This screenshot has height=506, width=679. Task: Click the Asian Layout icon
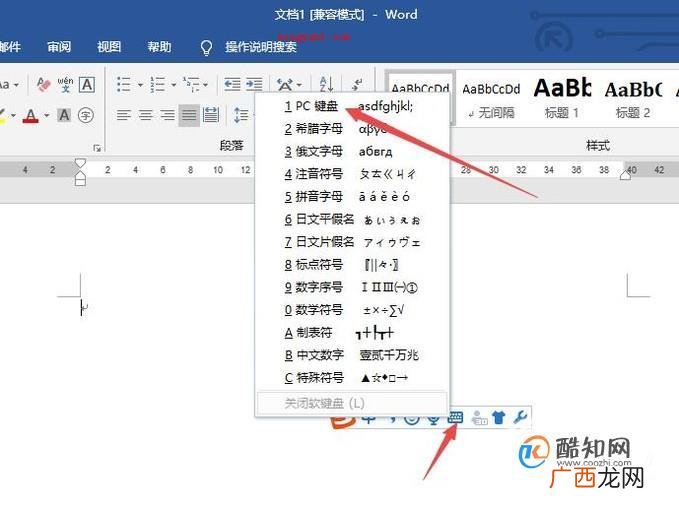click(x=285, y=84)
